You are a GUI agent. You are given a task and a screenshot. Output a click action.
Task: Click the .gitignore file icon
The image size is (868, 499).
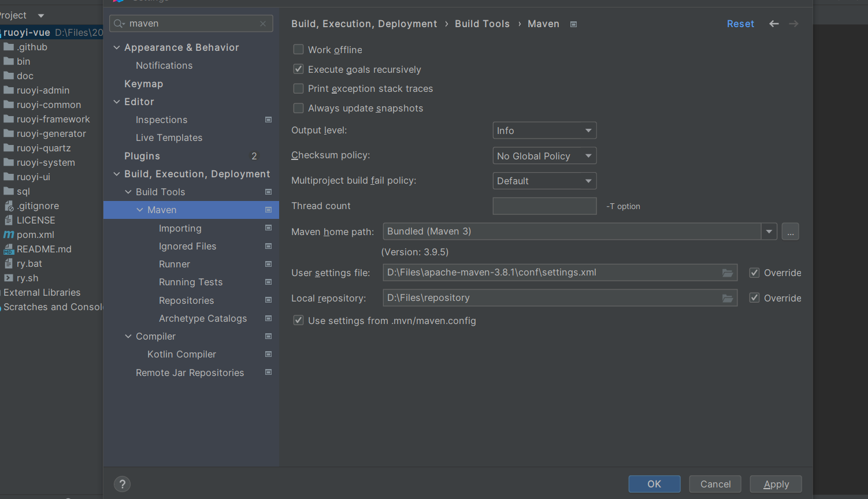9,206
